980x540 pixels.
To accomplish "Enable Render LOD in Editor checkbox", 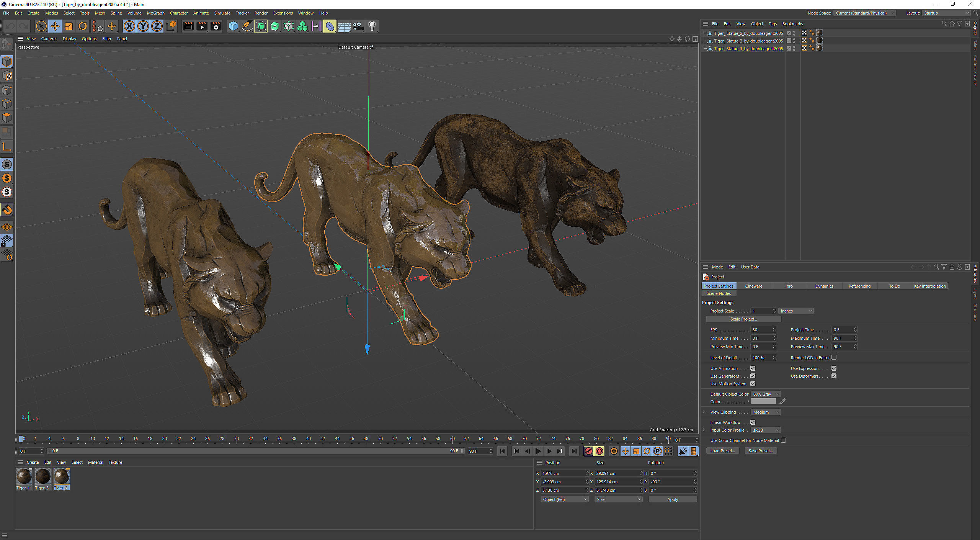I will (x=834, y=357).
